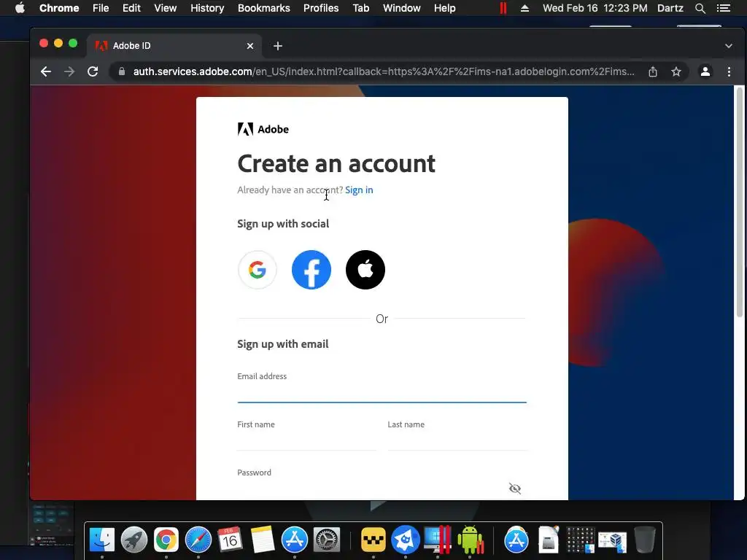Select the Adobe ID tab

[174, 46]
